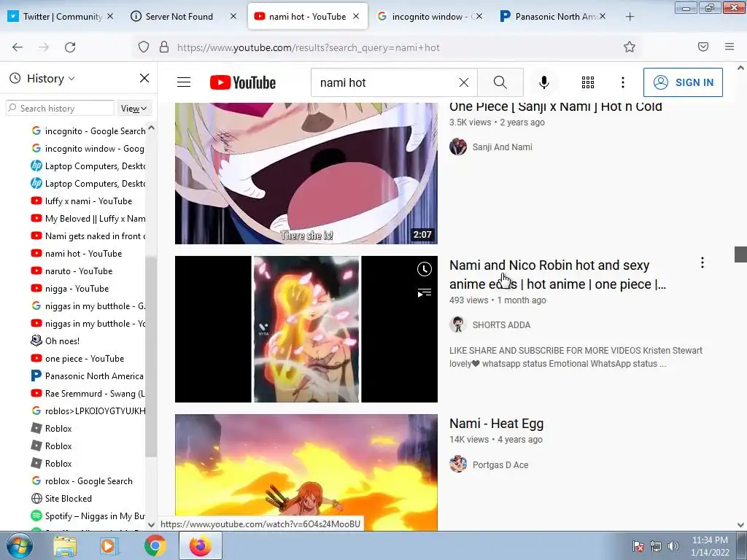Screen dimensions: 747x560
Task: Close the History sidebar
Action: (144, 78)
